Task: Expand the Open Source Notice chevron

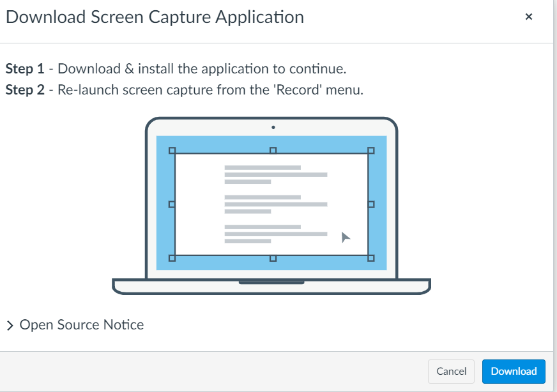Action: [10, 325]
